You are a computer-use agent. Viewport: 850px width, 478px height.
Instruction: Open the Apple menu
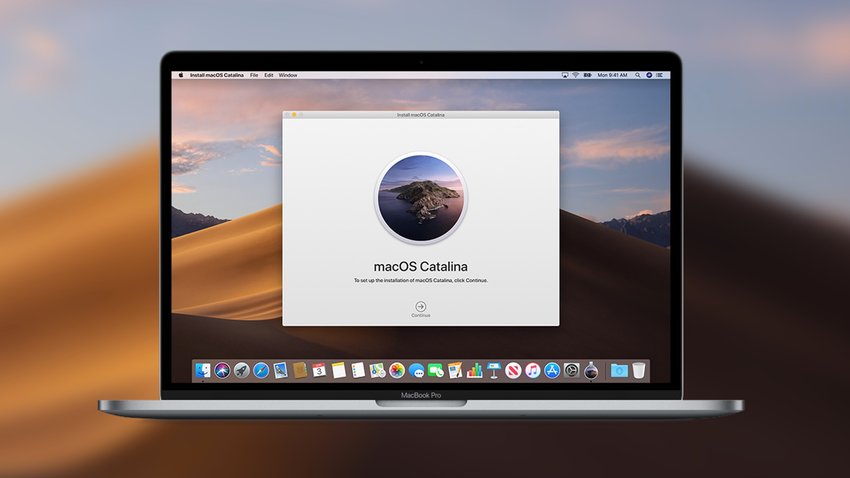coord(181,75)
